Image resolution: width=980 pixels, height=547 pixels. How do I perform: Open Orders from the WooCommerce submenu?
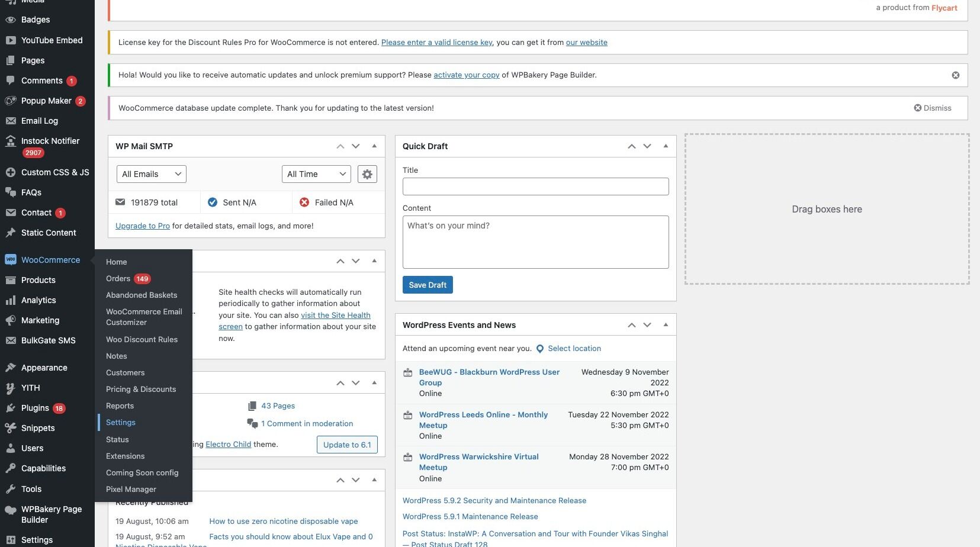pyautogui.click(x=117, y=278)
